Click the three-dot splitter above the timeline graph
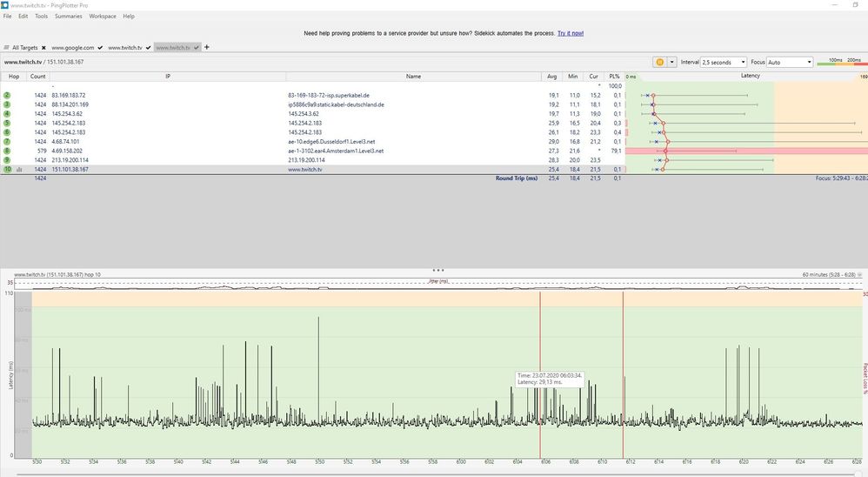Viewport: 868px width, 477px height. [438, 270]
